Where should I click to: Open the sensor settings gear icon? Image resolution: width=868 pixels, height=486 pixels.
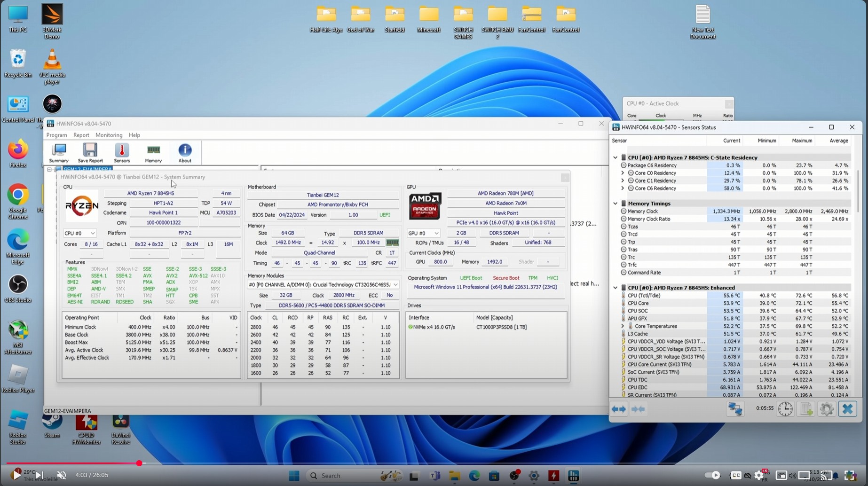pos(827,409)
